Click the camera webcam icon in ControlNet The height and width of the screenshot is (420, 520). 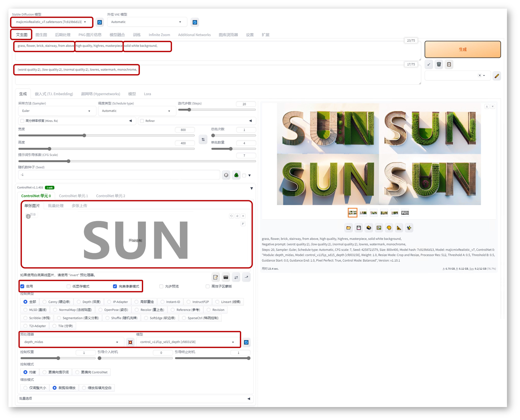tap(226, 277)
